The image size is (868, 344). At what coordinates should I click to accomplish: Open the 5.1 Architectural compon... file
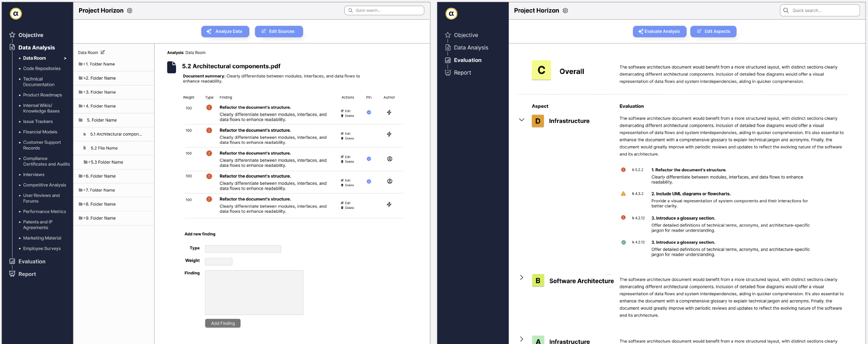[x=116, y=134]
